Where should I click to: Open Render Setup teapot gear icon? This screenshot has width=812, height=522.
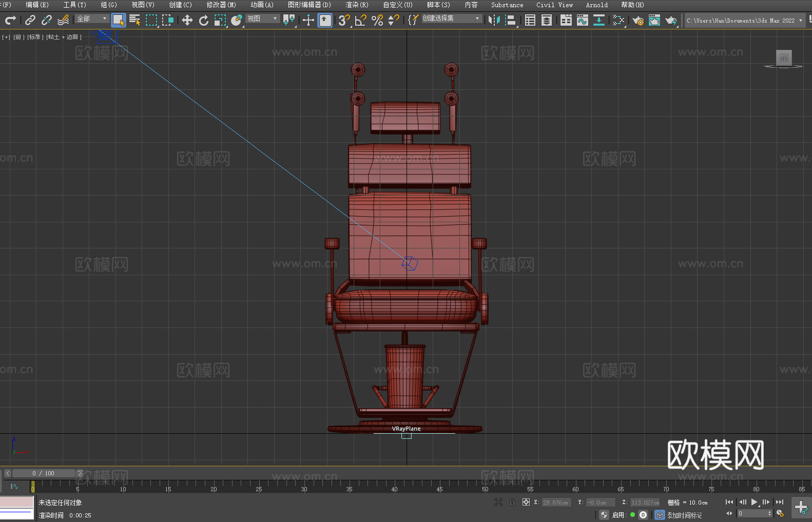pyautogui.click(x=638, y=20)
